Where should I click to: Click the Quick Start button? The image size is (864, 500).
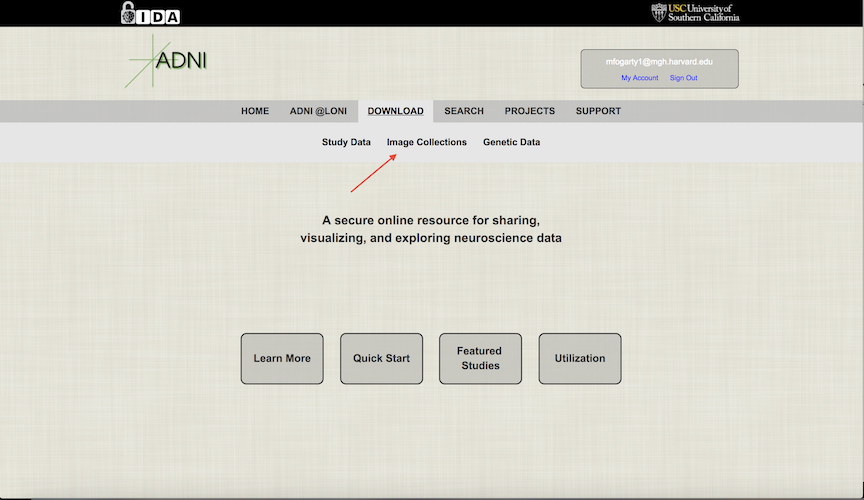point(381,358)
